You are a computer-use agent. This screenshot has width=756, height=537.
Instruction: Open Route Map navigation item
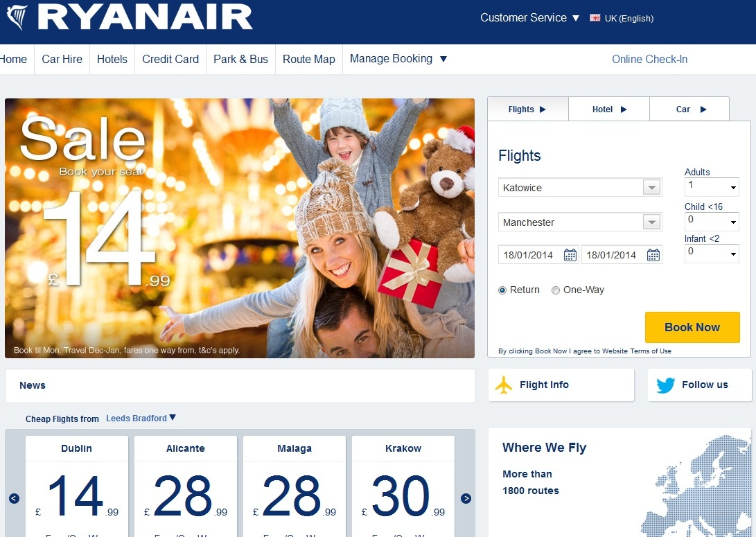pyautogui.click(x=308, y=60)
